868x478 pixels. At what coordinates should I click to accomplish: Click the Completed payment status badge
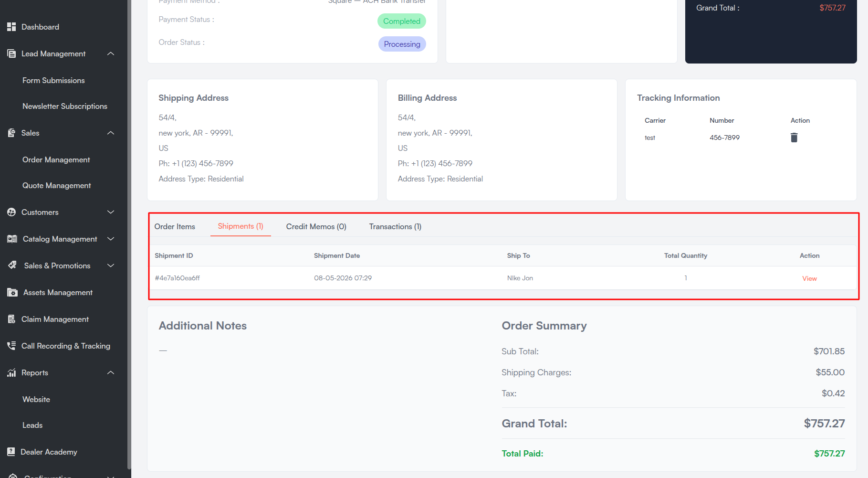402,21
